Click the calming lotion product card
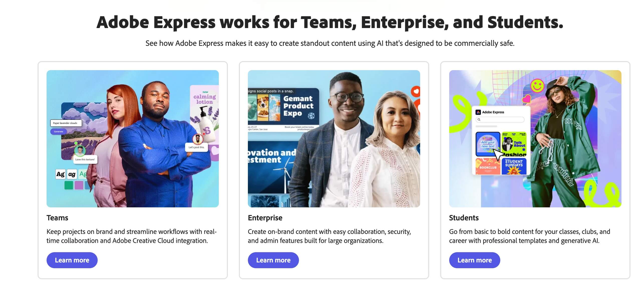Image resolution: width=644 pixels, height=288 pixels. (x=204, y=113)
